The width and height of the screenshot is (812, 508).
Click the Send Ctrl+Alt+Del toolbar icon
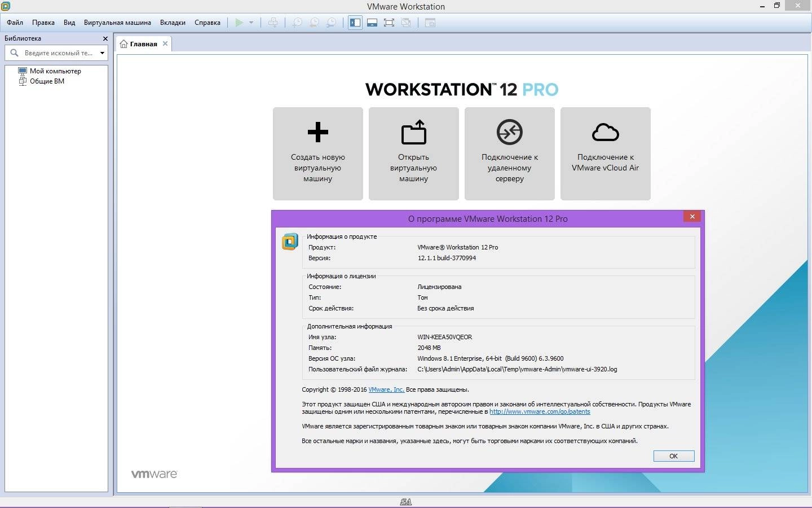pos(273,23)
